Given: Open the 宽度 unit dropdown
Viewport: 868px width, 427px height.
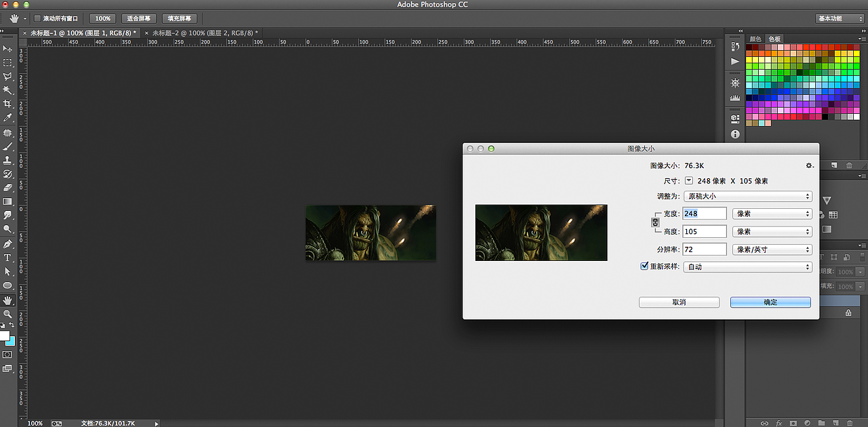Looking at the screenshot, I should coord(772,213).
